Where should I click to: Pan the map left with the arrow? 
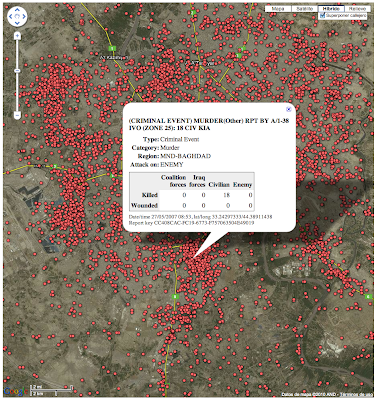point(11,16)
